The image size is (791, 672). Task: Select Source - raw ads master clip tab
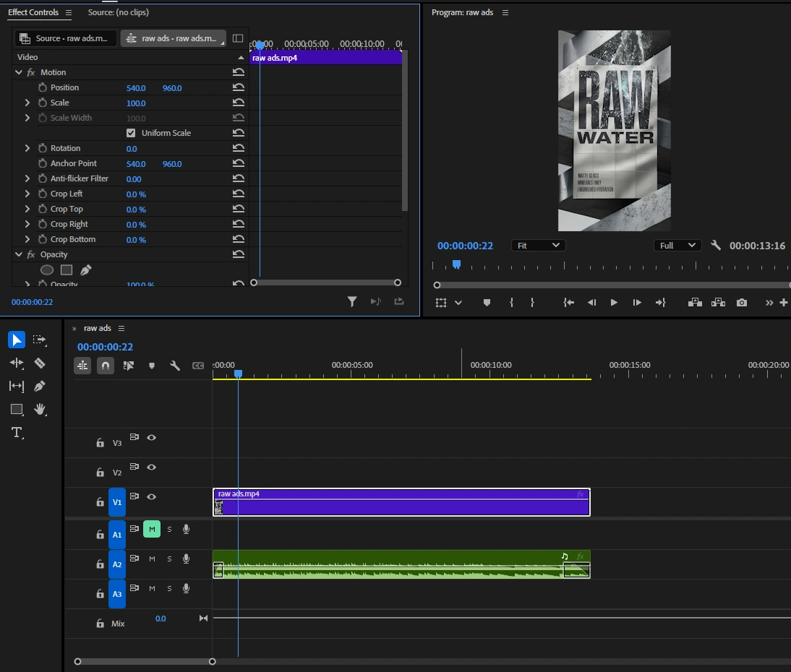point(66,38)
